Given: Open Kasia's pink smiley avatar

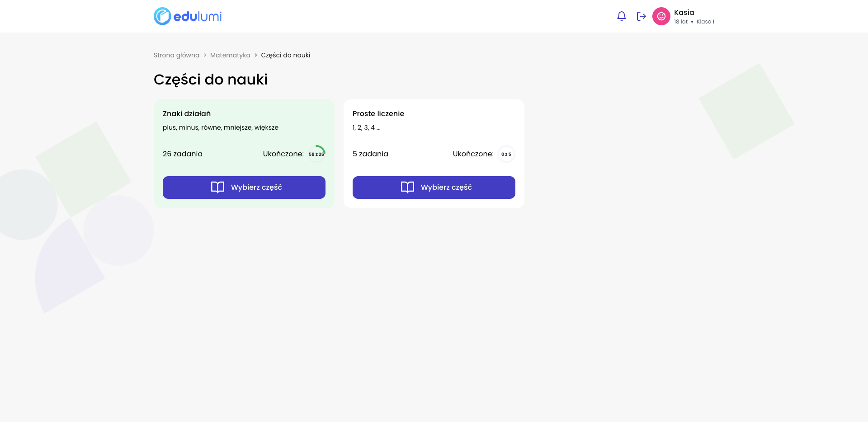Looking at the screenshot, I should coord(661,16).
